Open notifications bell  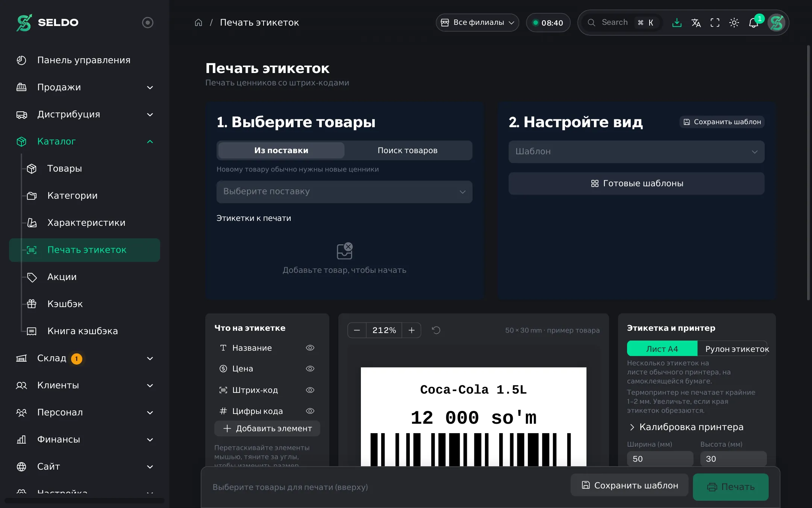[x=754, y=23]
